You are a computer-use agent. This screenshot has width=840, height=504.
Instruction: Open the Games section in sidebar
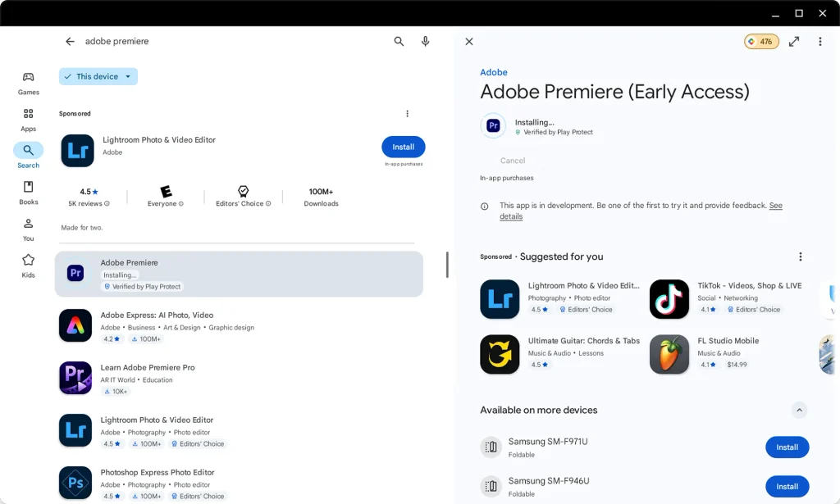point(29,84)
